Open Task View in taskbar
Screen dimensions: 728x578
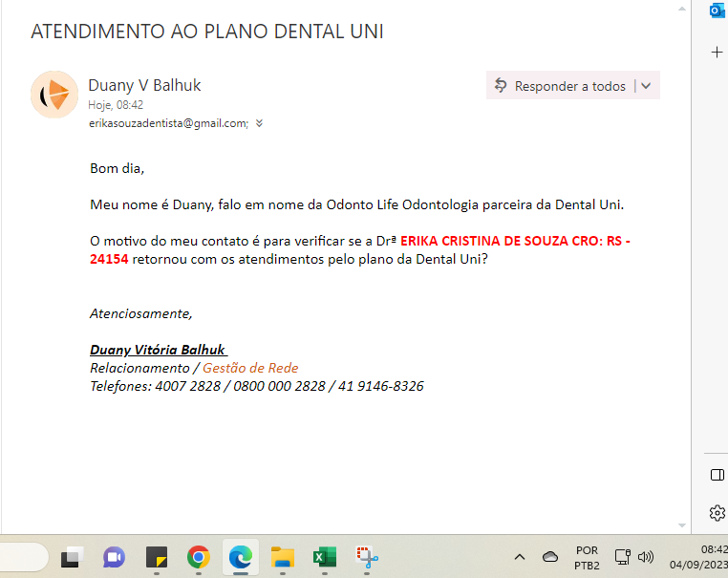point(72,557)
